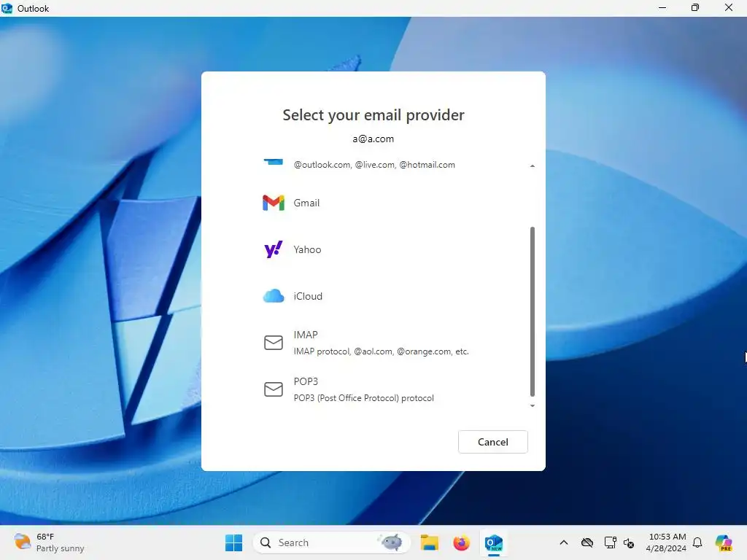
Task: Click the muted volume tray icon
Action: pos(629,542)
